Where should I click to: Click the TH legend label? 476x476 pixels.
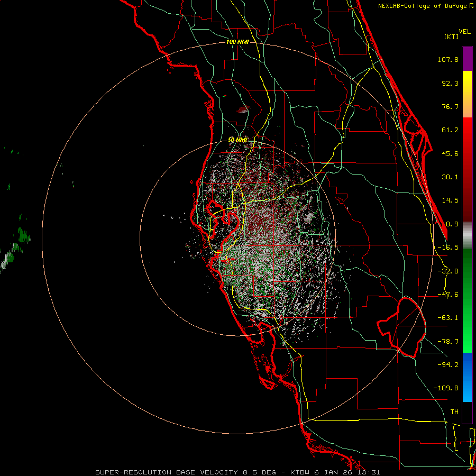click(x=454, y=412)
